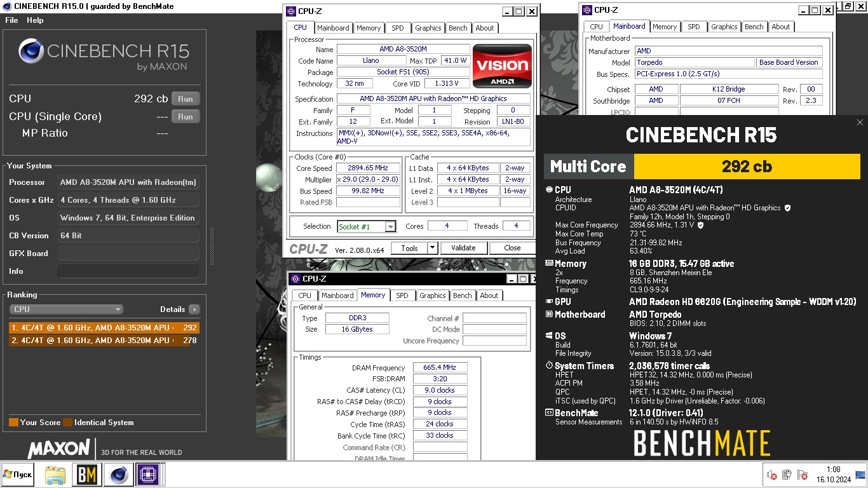Screen dimensions: 868x488
Task: Expand the Tools dropdown arrow in CPU-Z
Action: pyautogui.click(x=432, y=248)
